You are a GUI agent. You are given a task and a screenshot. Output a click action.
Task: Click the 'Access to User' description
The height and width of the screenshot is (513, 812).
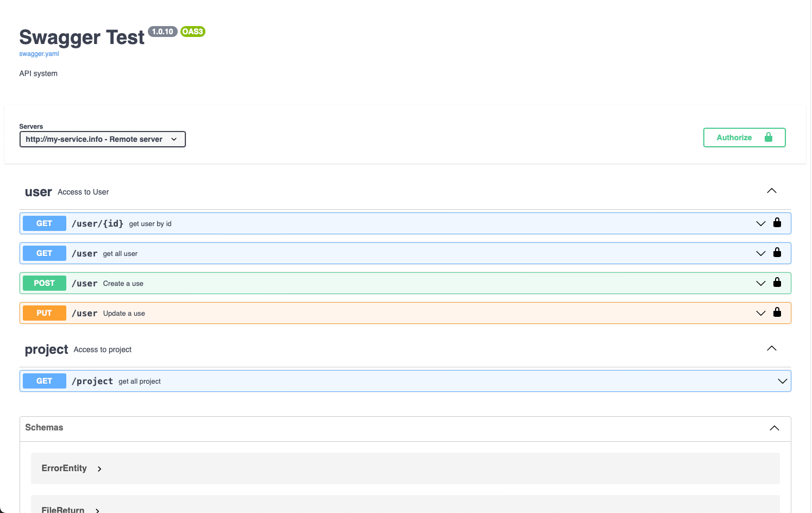click(x=83, y=192)
